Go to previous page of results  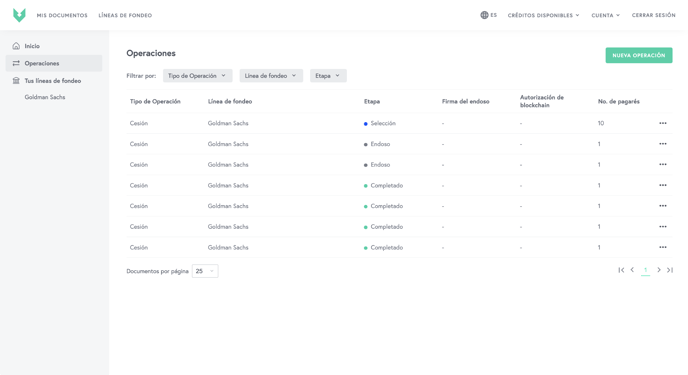coord(632,270)
